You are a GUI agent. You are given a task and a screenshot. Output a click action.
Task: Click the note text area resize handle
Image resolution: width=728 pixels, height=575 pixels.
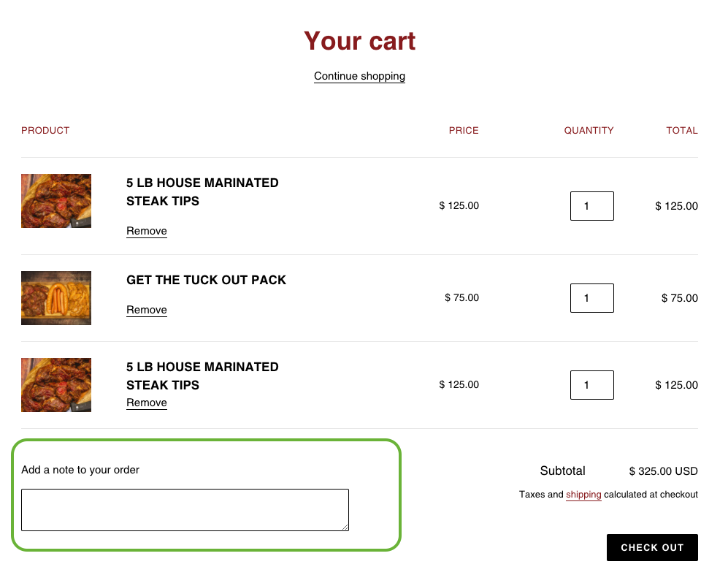pyautogui.click(x=345, y=527)
